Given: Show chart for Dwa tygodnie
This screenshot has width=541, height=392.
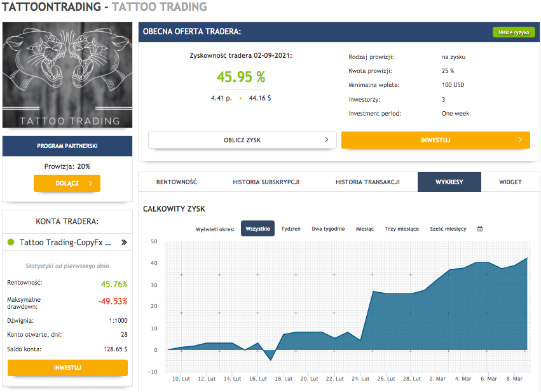Looking at the screenshot, I should point(328,229).
